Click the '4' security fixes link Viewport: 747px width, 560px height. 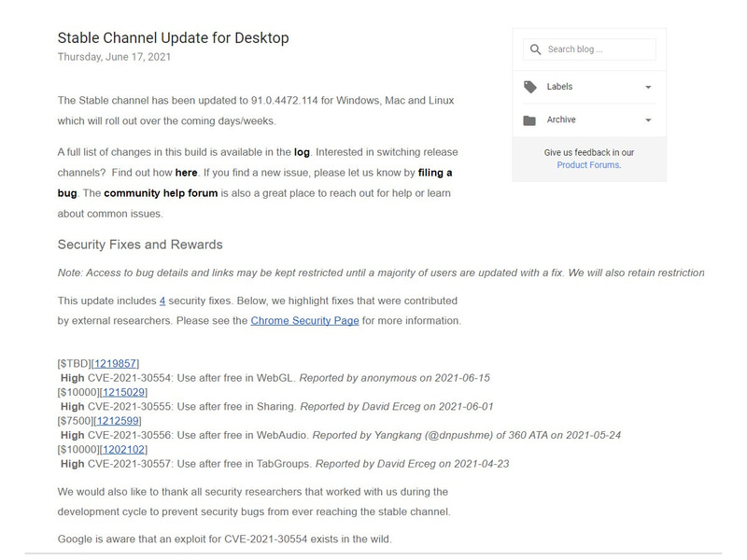coord(162,301)
